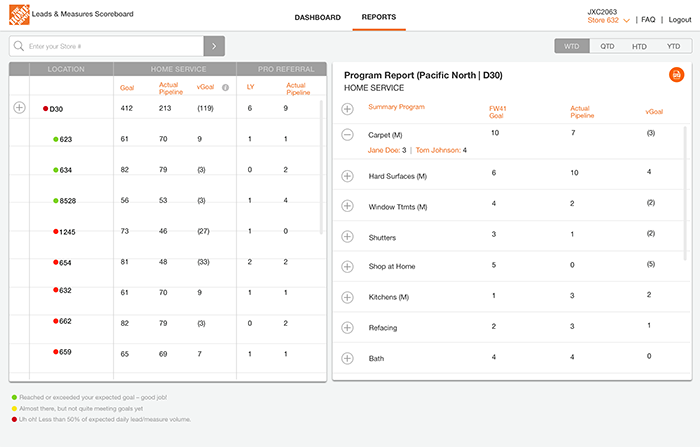Open the Dashboard tab

[317, 17]
